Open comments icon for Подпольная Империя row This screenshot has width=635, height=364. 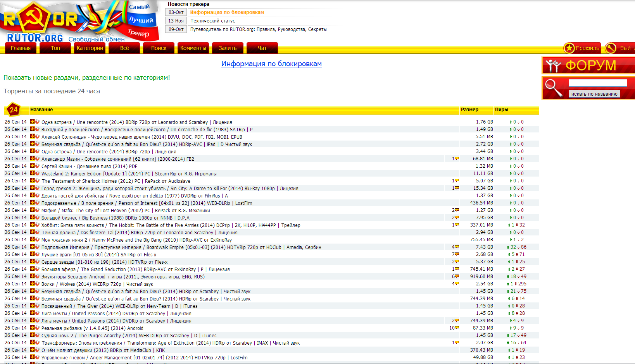pyautogui.click(x=457, y=247)
